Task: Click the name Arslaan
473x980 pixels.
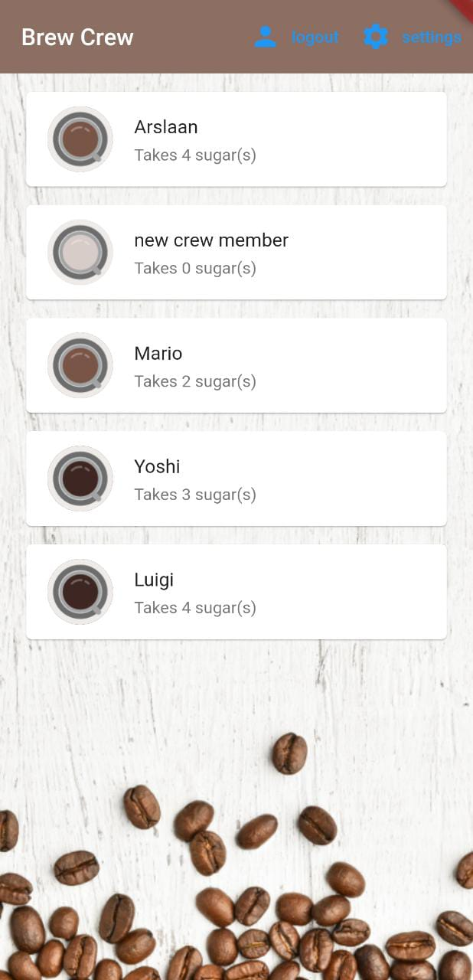Action: [166, 127]
